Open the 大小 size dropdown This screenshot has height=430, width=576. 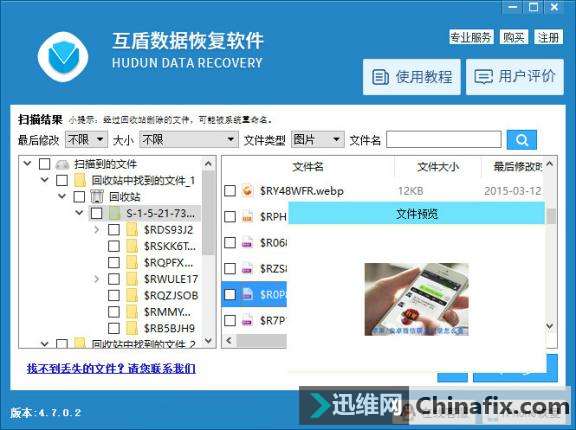[189, 140]
